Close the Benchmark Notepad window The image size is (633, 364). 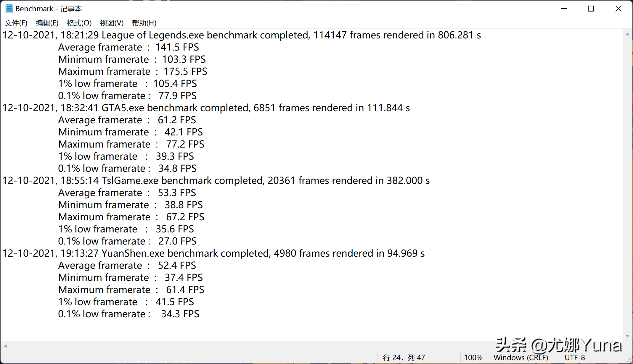(x=618, y=9)
